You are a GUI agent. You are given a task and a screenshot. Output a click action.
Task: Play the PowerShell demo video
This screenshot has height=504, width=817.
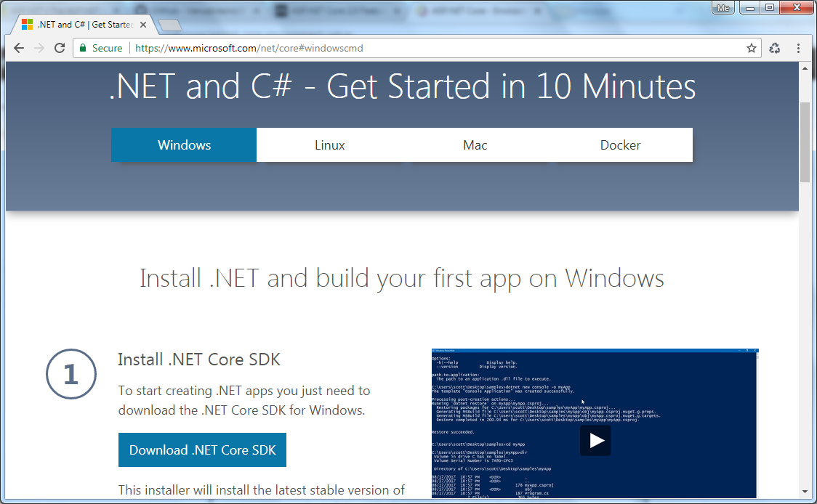(x=595, y=441)
